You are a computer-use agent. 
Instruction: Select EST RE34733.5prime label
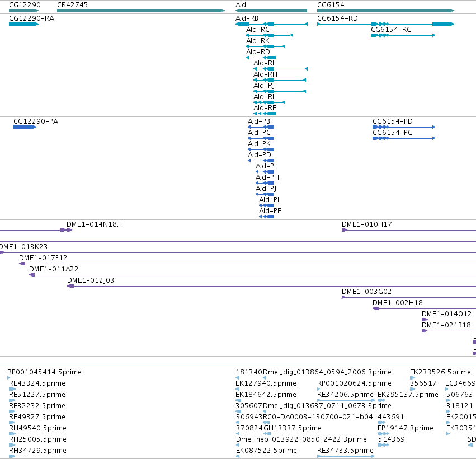(x=345, y=451)
